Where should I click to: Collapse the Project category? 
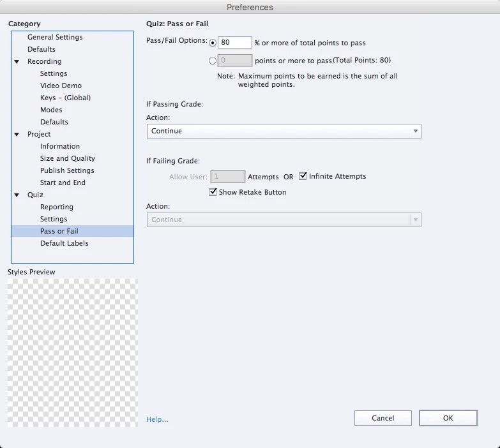point(17,134)
